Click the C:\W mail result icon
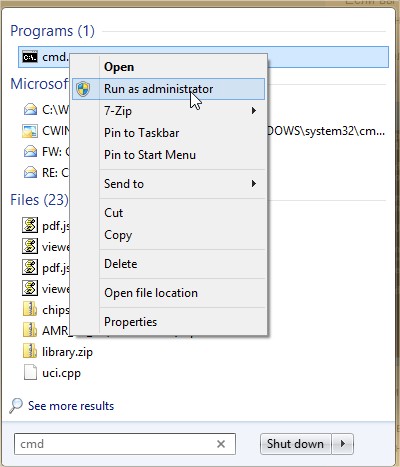Screen dimensions: 400x467 click(30, 110)
